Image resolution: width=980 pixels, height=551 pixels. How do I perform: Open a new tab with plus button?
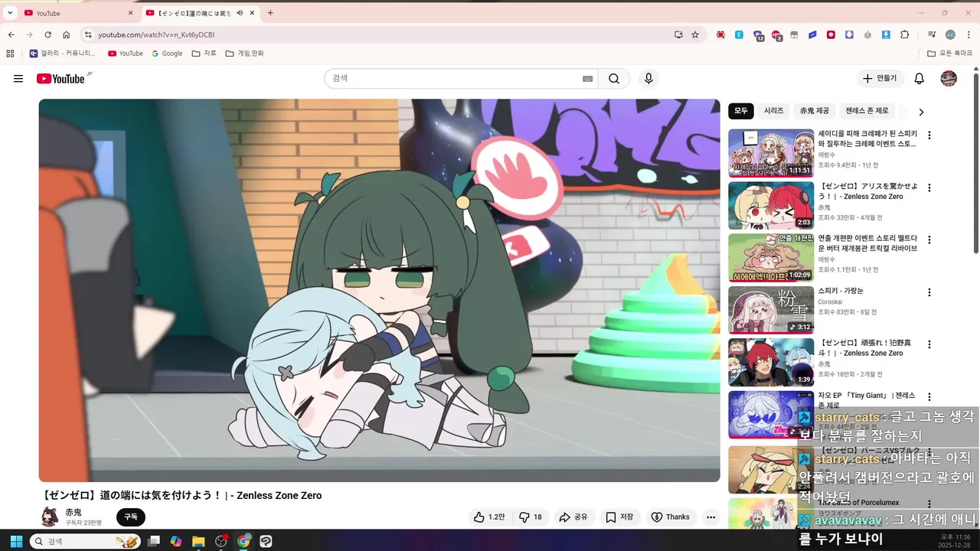point(270,13)
